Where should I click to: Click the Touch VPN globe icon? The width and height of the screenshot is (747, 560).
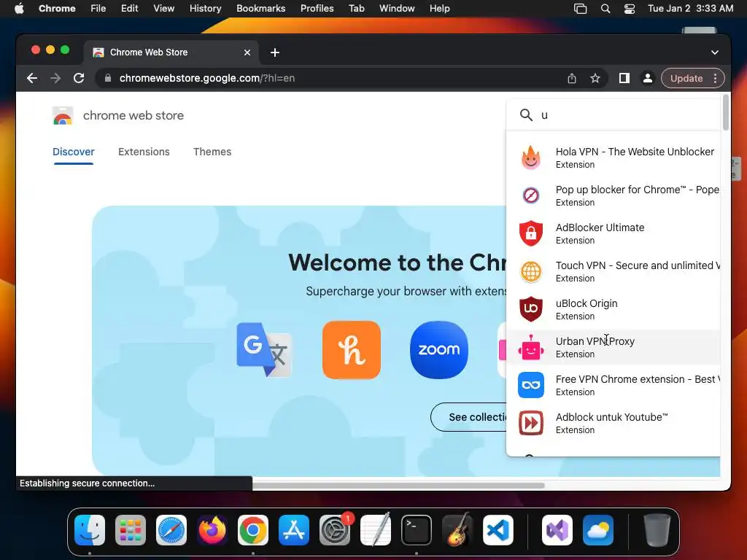pos(531,271)
